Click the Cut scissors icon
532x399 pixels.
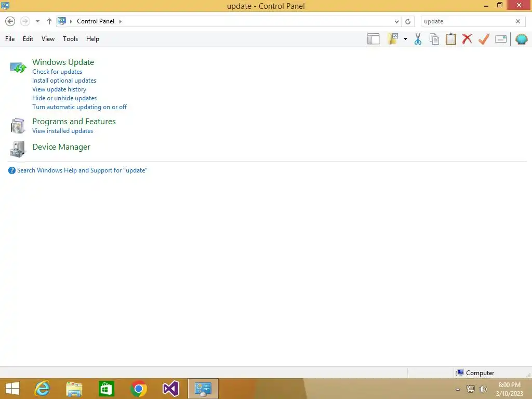tap(418, 39)
